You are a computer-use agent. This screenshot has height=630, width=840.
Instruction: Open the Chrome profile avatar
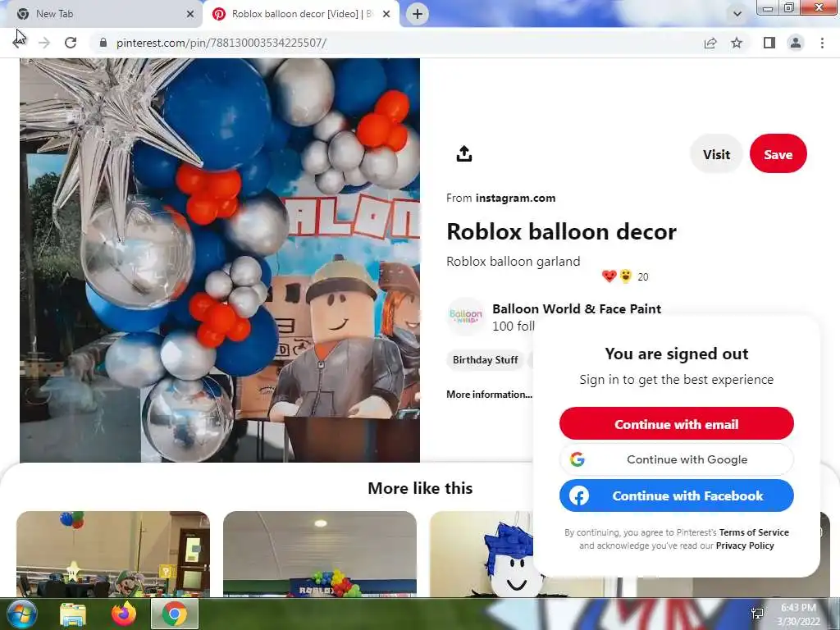796,43
